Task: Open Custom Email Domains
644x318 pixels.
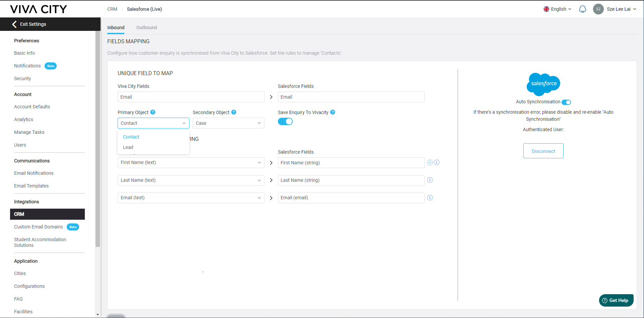Action: (x=39, y=227)
